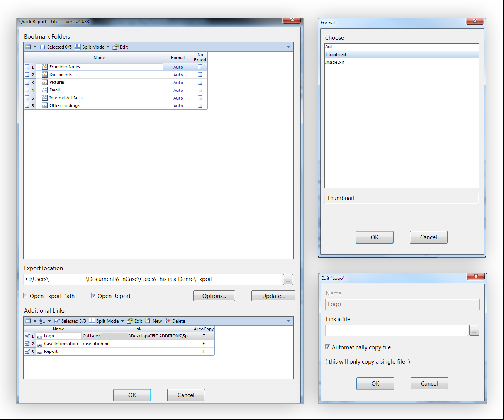
Task: Open table view icon in Additional Links toolbar
Action: (x=28, y=321)
